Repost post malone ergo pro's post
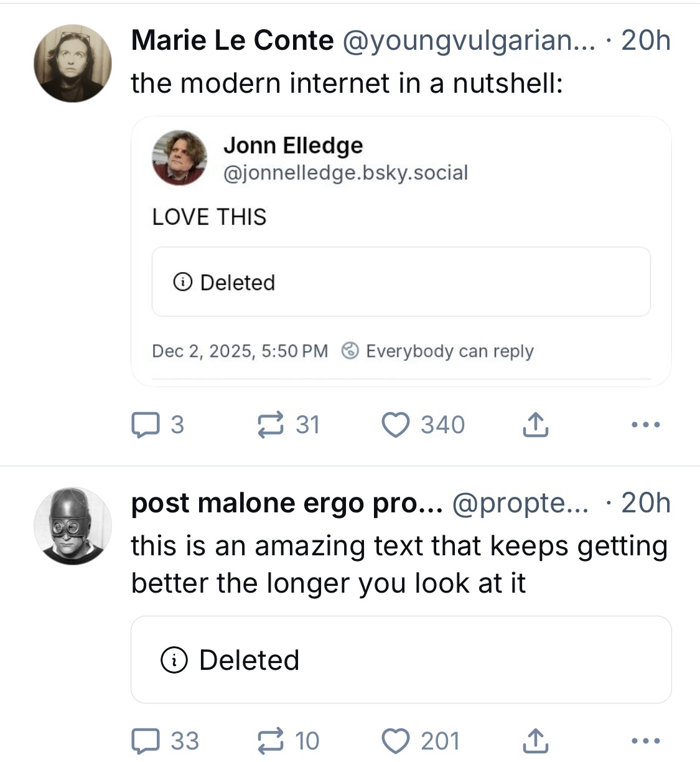700x762 pixels. (x=271, y=741)
